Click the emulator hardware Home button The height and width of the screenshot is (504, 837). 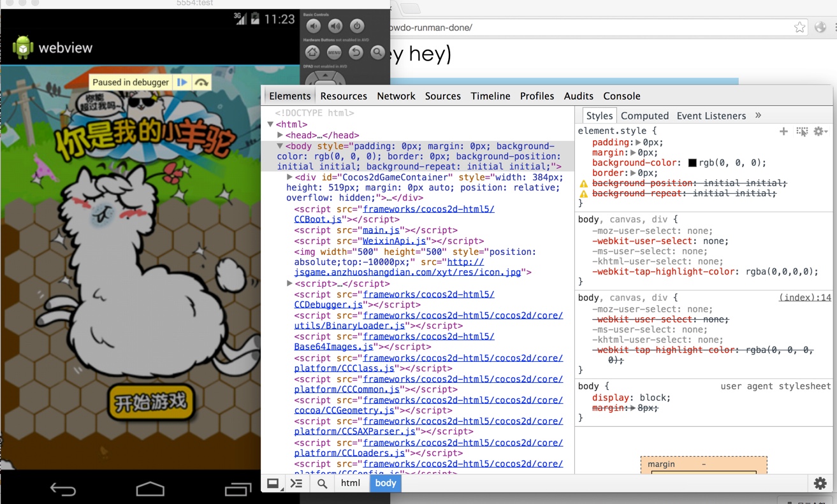click(312, 53)
